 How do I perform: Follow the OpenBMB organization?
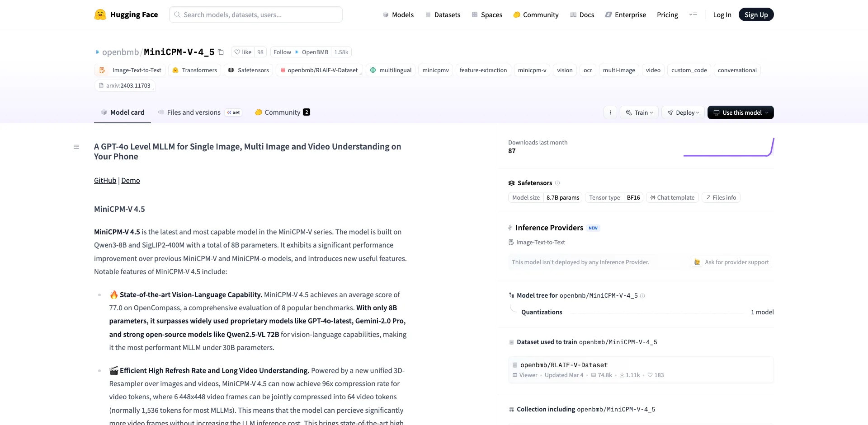[282, 52]
